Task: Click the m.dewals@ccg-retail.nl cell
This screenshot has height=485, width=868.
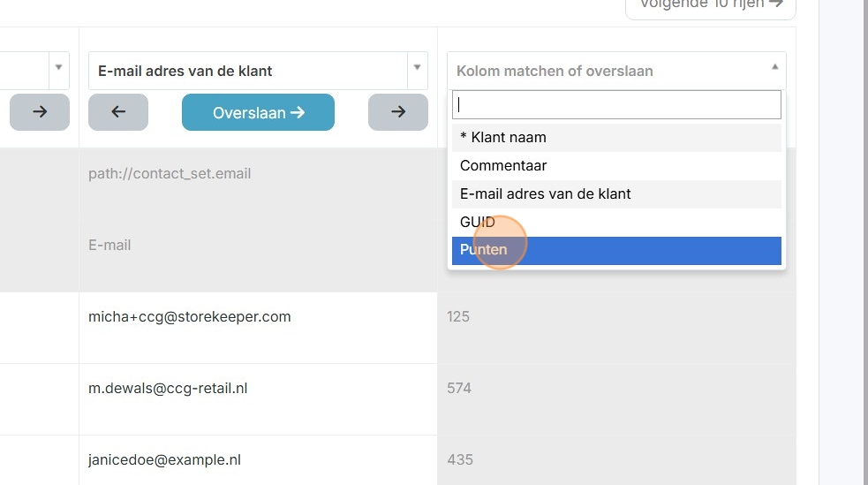Action: 168,388
